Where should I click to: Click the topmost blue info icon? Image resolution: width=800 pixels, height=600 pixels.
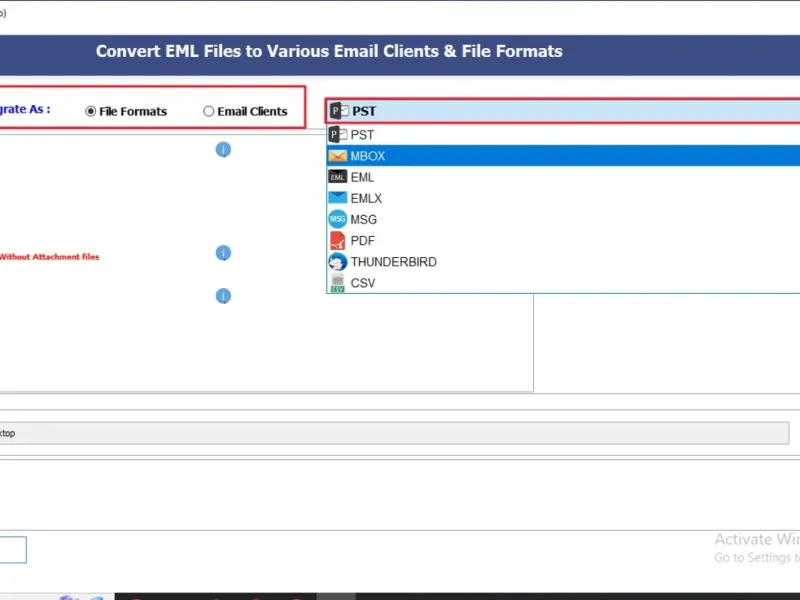pos(223,150)
